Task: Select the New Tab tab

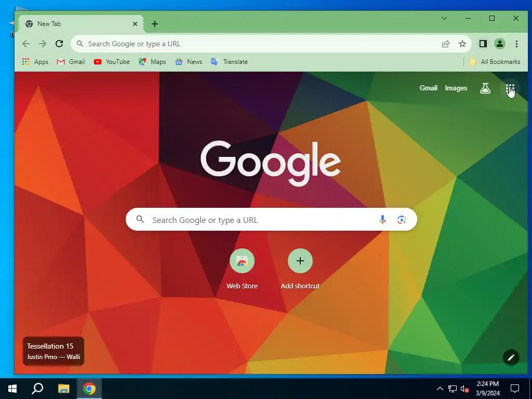Action: tap(81, 24)
